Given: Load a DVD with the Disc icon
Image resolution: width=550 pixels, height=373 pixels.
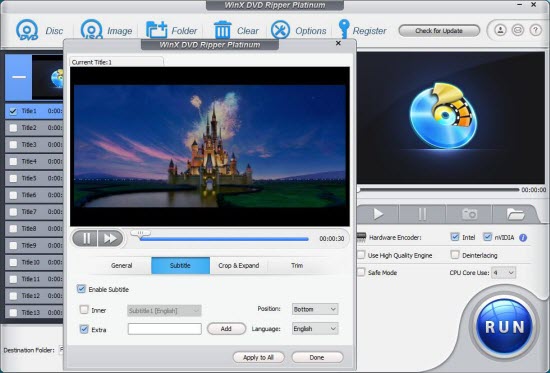Looking at the screenshot, I should point(27,30).
